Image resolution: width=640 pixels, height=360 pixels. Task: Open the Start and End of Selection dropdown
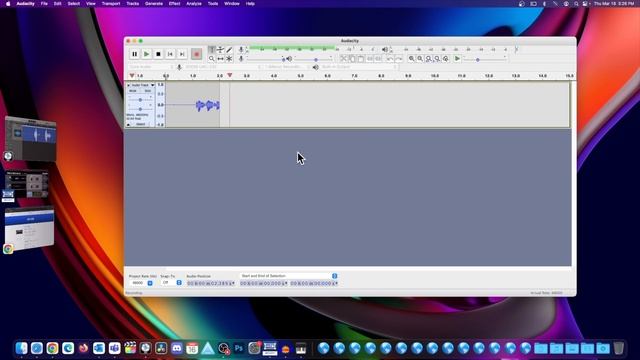point(289,276)
